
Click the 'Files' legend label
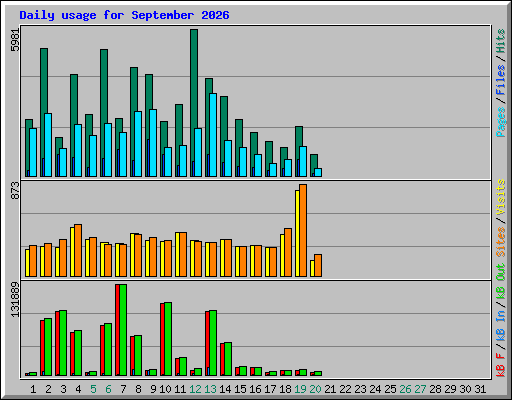click(x=501, y=80)
